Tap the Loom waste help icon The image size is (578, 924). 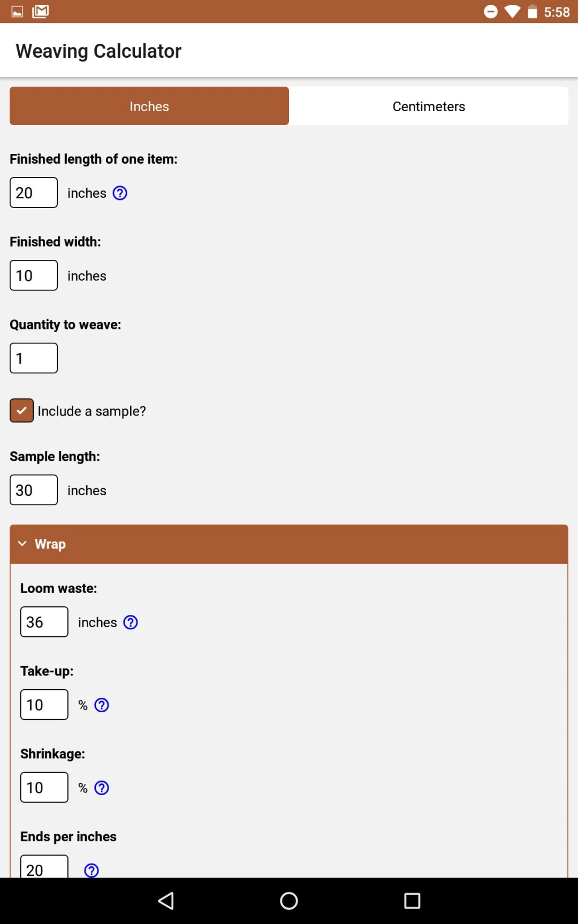tap(131, 622)
